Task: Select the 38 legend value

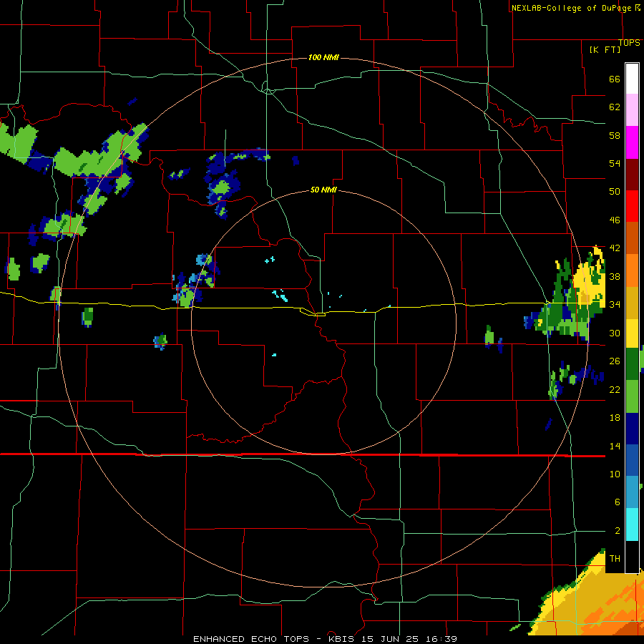Action: [x=615, y=277]
